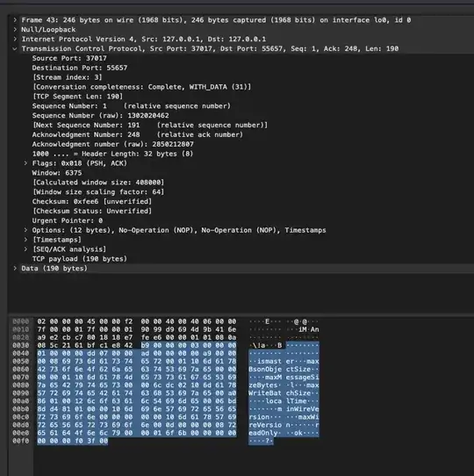474x476 pixels.
Task: Click the Data (190 bytes) label
Action: [54, 269]
